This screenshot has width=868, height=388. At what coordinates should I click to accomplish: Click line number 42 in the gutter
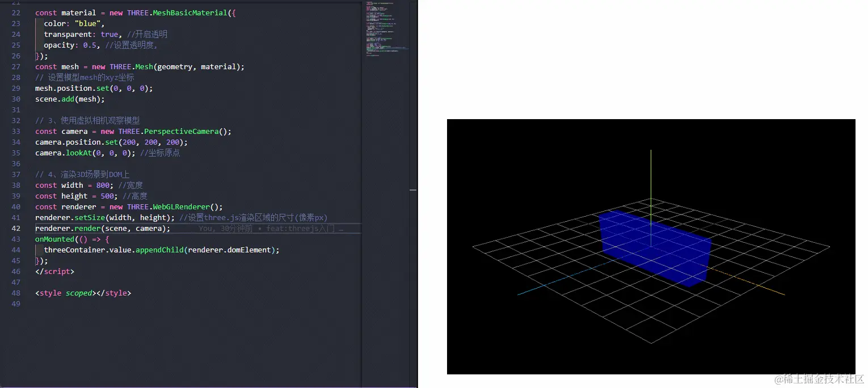tap(16, 229)
